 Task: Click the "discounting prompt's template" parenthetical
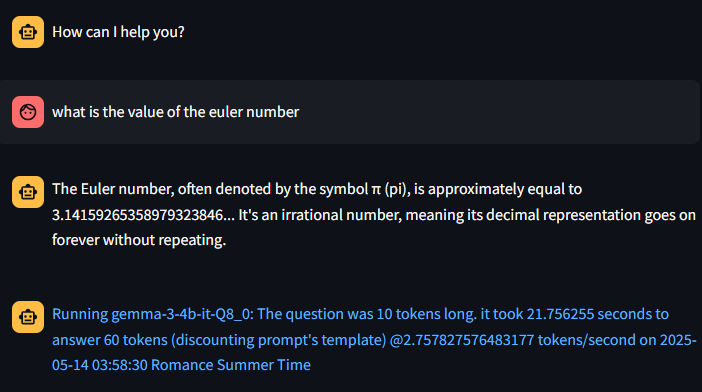pos(278,340)
